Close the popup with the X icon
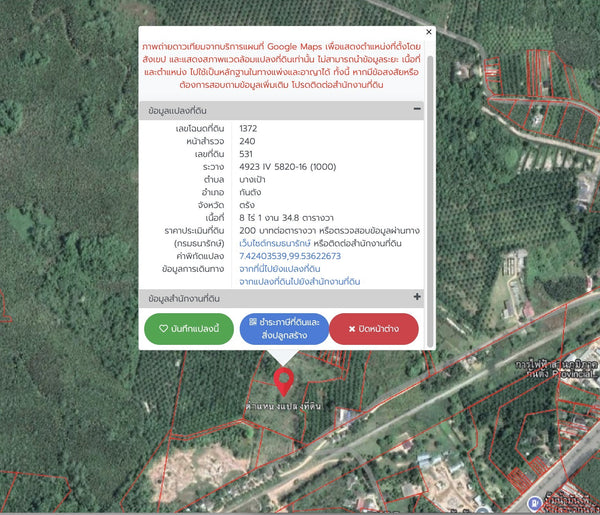 [429, 32]
